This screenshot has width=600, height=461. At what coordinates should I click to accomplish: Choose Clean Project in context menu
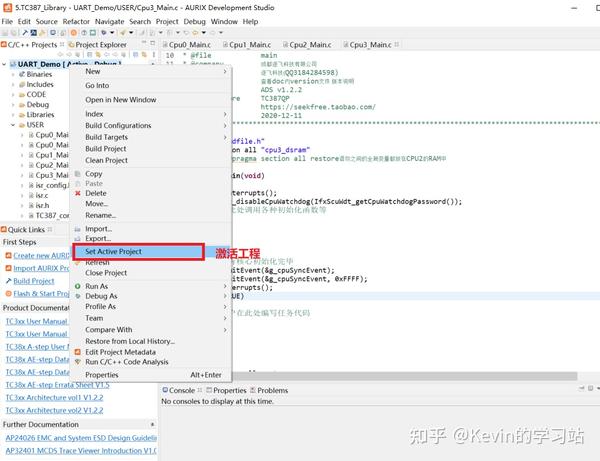(x=106, y=160)
